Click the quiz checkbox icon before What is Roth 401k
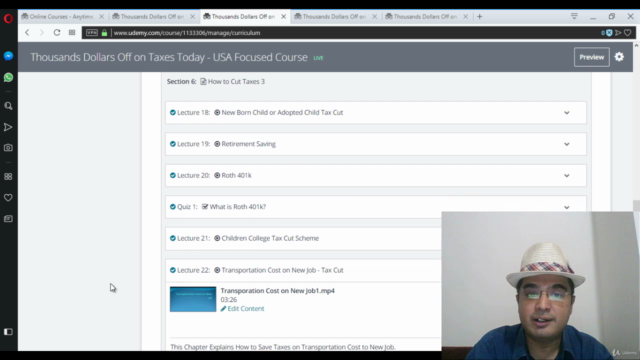This screenshot has height=360, width=640. [205, 207]
